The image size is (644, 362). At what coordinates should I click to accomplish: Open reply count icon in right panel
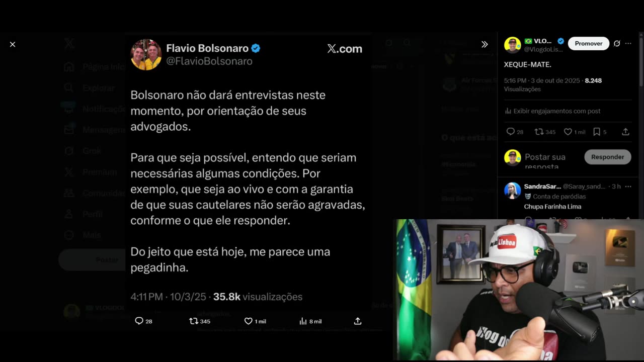[x=511, y=132]
